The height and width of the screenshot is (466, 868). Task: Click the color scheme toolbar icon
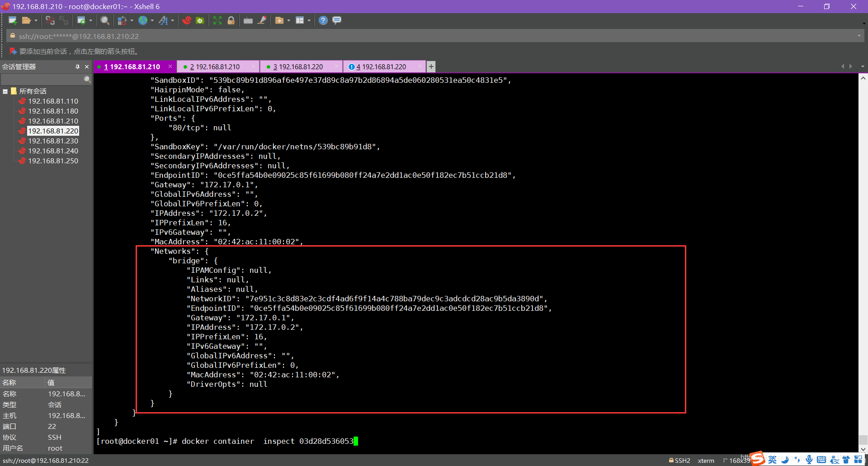pos(122,20)
